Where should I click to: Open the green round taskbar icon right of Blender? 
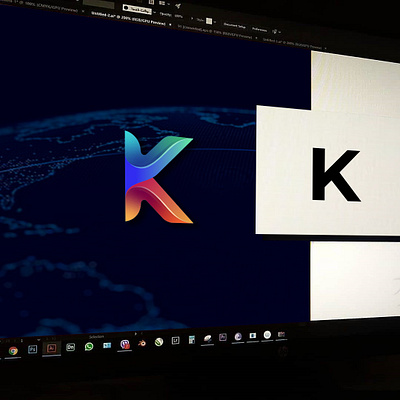tap(159, 342)
